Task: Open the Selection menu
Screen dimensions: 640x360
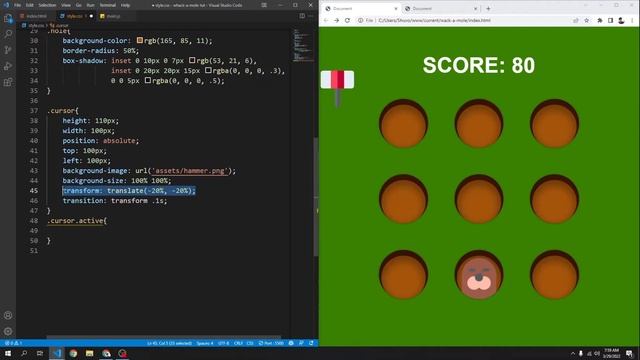Action: (47, 5)
